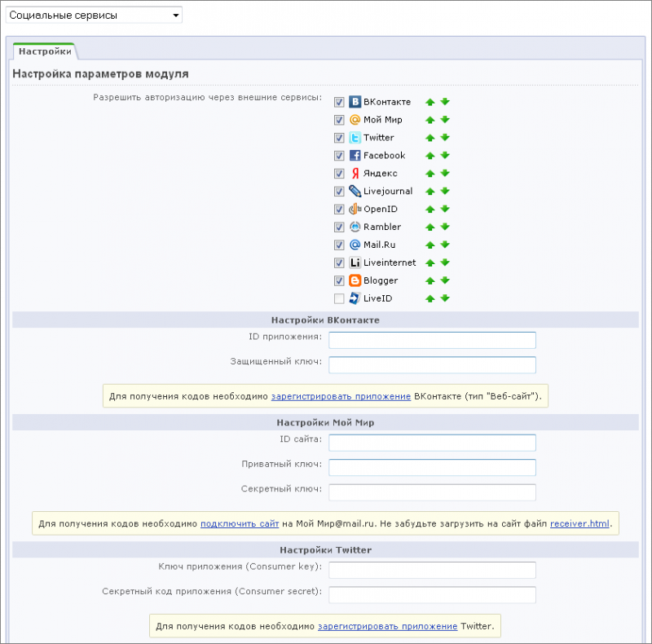Viewport: 652px width, 644px height.
Task: Uncheck the ВКонтакте authorization checkbox
Action: [x=339, y=102]
